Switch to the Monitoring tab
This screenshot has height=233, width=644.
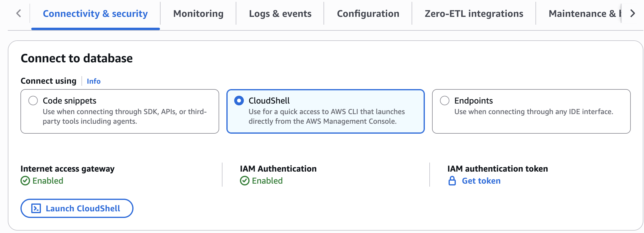click(x=198, y=13)
